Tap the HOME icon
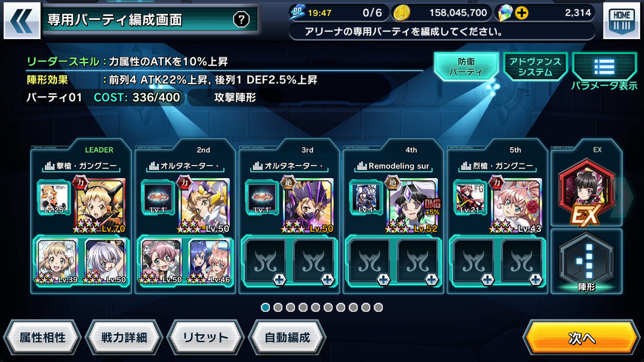This screenshot has width=644, height=362. click(621, 21)
